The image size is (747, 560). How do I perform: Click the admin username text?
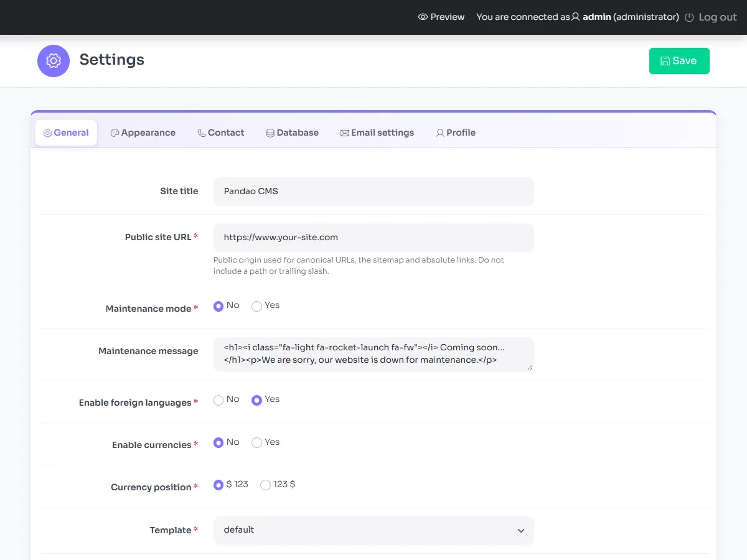pos(597,17)
